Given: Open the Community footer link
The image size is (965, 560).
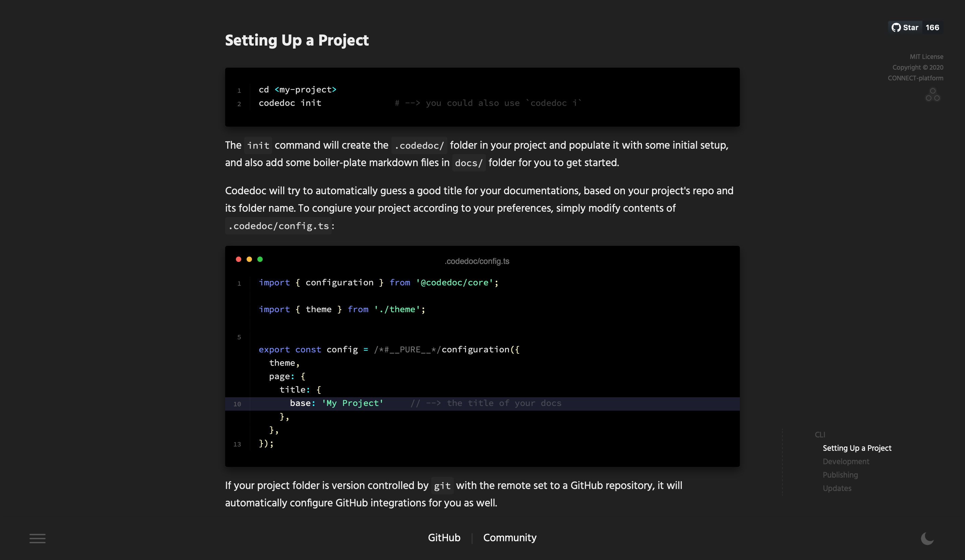Looking at the screenshot, I should pos(510,538).
